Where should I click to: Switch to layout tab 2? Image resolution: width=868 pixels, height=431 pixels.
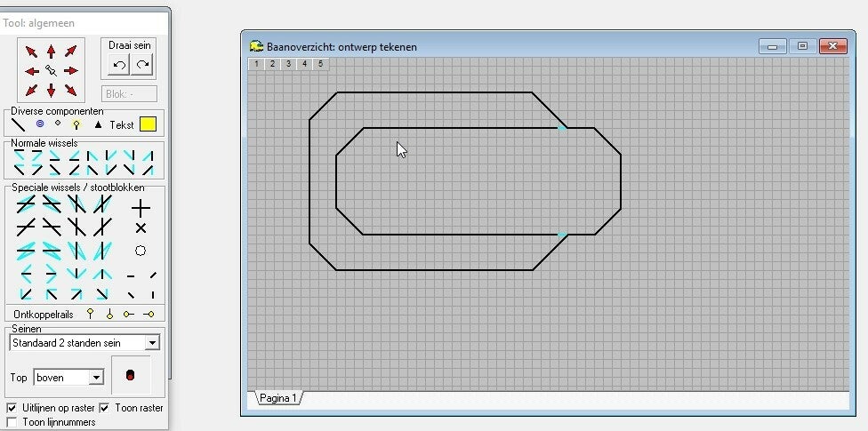coord(272,64)
